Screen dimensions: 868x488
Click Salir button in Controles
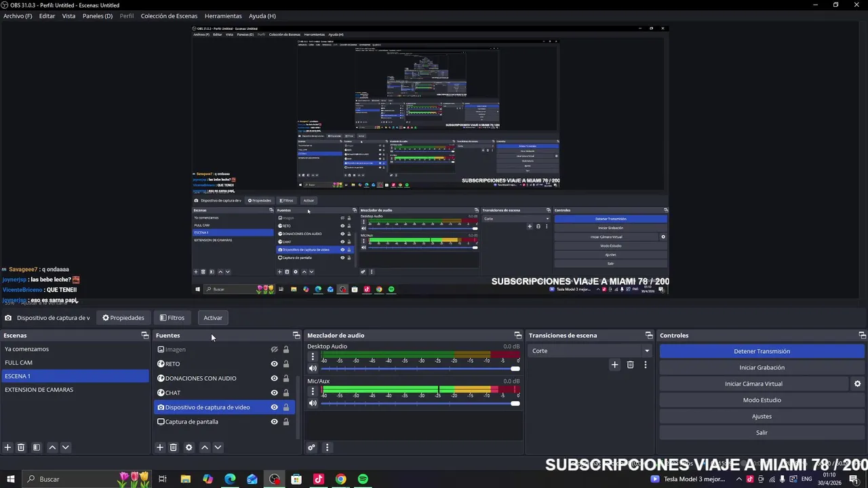[762, 432]
